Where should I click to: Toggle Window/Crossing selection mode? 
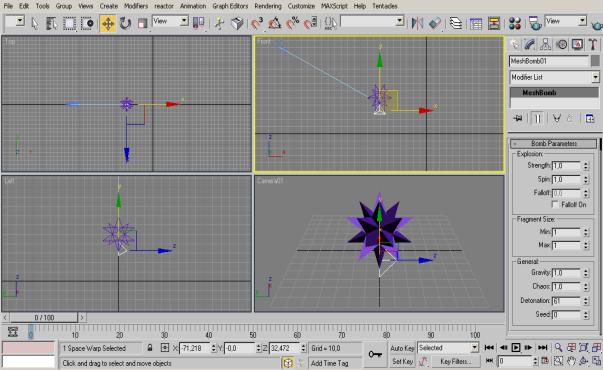tap(87, 23)
